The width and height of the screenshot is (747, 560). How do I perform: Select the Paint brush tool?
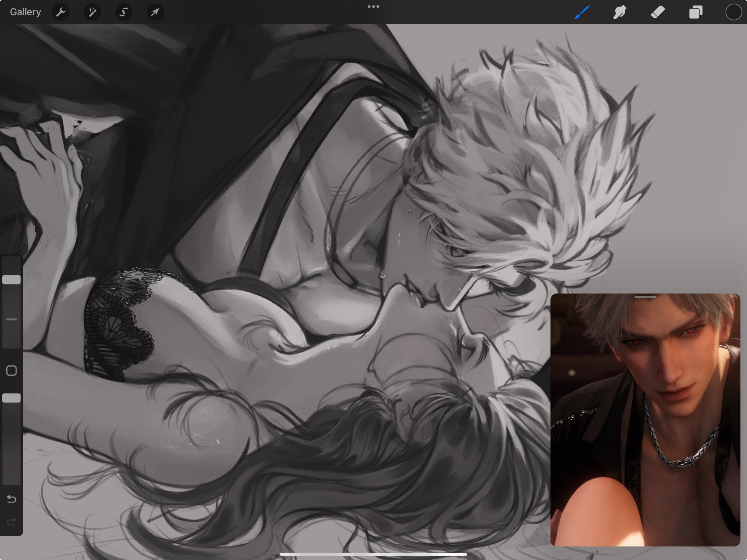pyautogui.click(x=582, y=12)
